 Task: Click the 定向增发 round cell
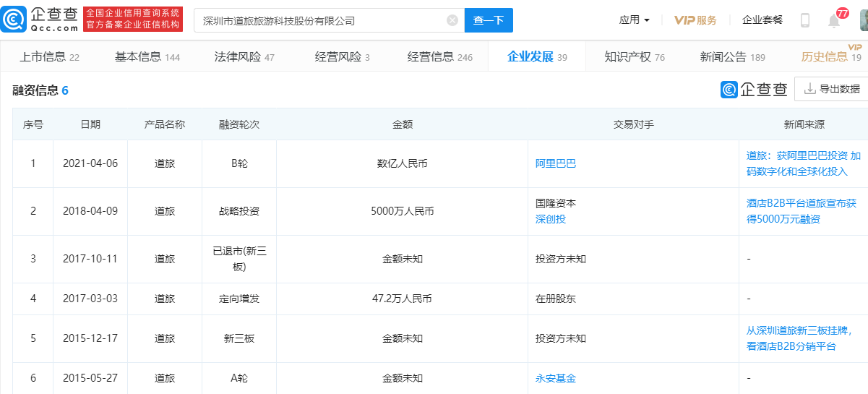(x=239, y=299)
